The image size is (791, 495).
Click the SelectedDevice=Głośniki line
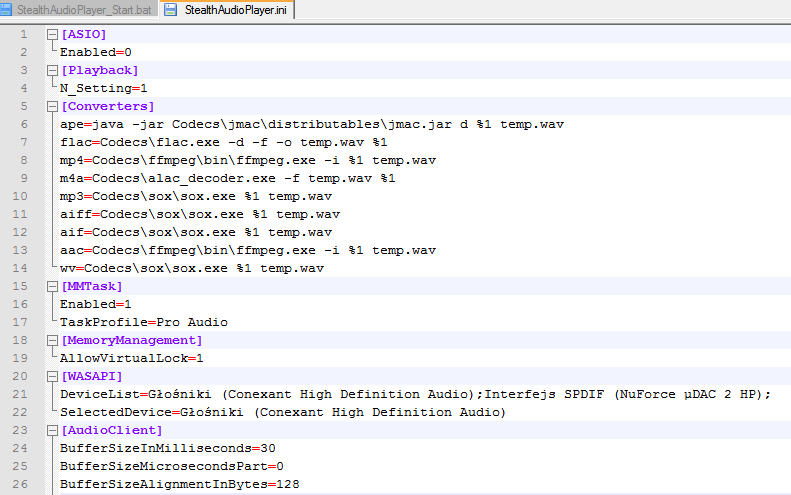coord(283,413)
